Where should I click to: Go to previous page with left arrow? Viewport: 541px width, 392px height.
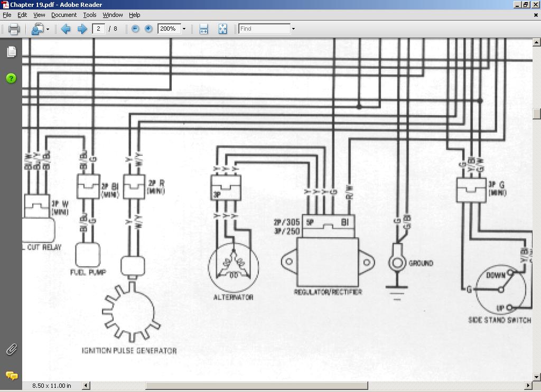(66, 29)
